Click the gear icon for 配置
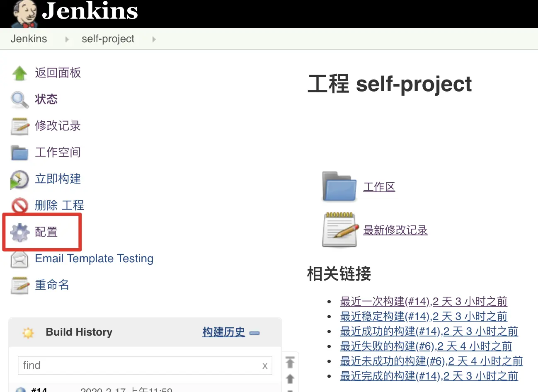 [x=19, y=232]
